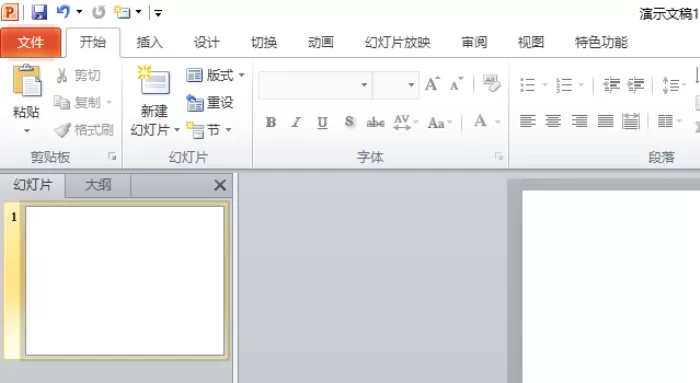The width and height of the screenshot is (700, 383).
Task: Click the 新建幻灯片 new slide icon
Action: [154, 80]
